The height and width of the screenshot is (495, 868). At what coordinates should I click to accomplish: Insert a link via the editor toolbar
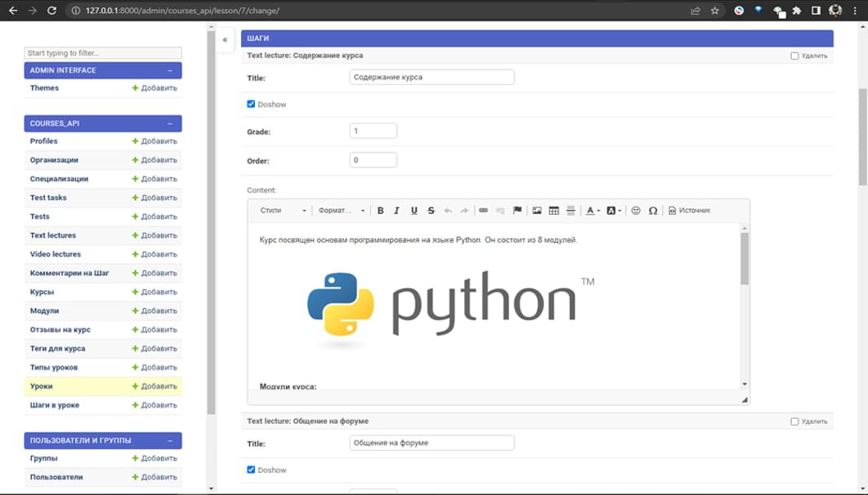tap(483, 211)
